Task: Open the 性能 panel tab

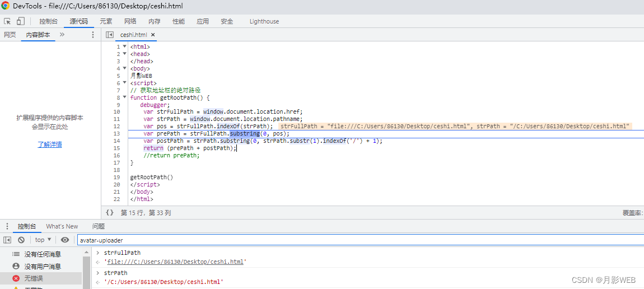Action: pyautogui.click(x=179, y=21)
